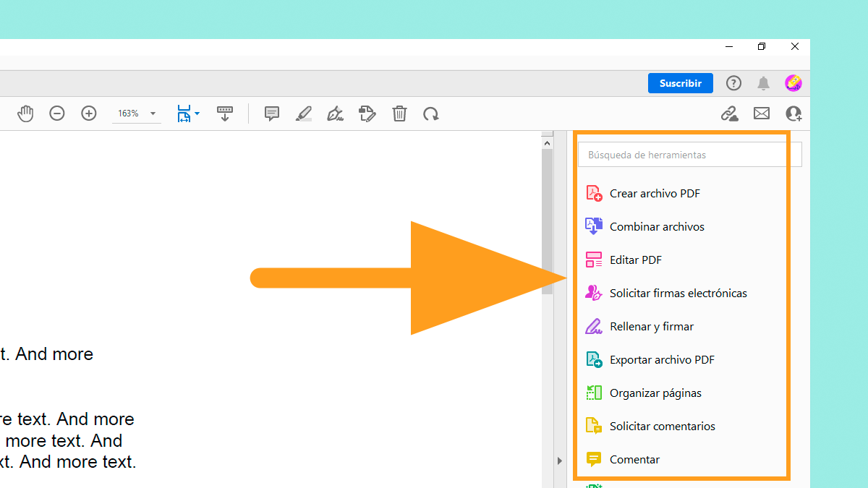Open Crear archivo PDF
Image resolution: width=868 pixels, height=488 pixels.
click(654, 193)
